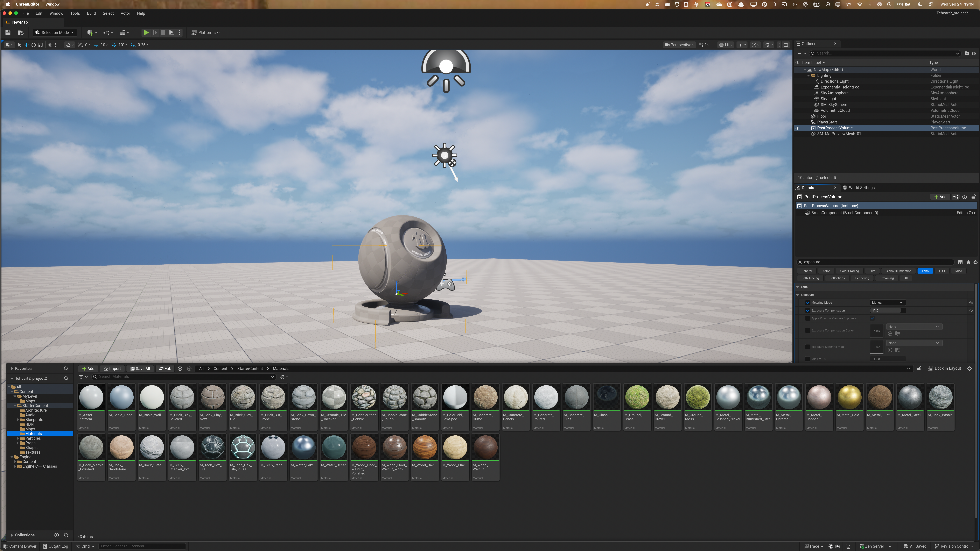Open the Cinematics clapperboard menu
The width and height of the screenshot is (980, 551).
[x=124, y=33]
